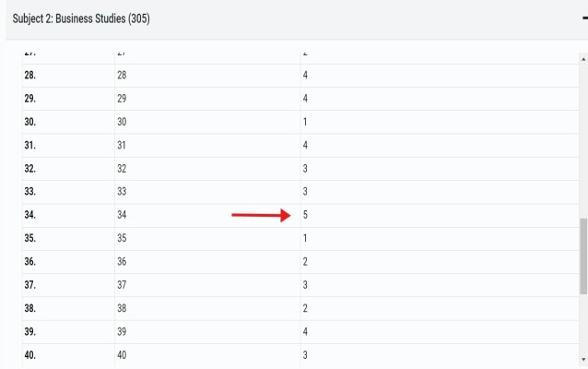Viewport: 588px width, 369px height.
Task: Collapse the Business Studies accordion with minus icon
Action: pyautogui.click(x=585, y=18)
